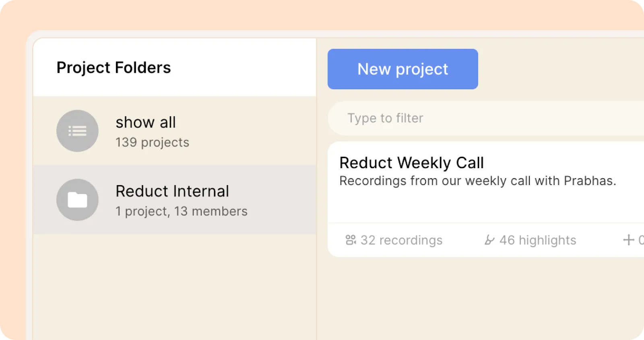Open the 32 recordings link

[x=401, y=240]
